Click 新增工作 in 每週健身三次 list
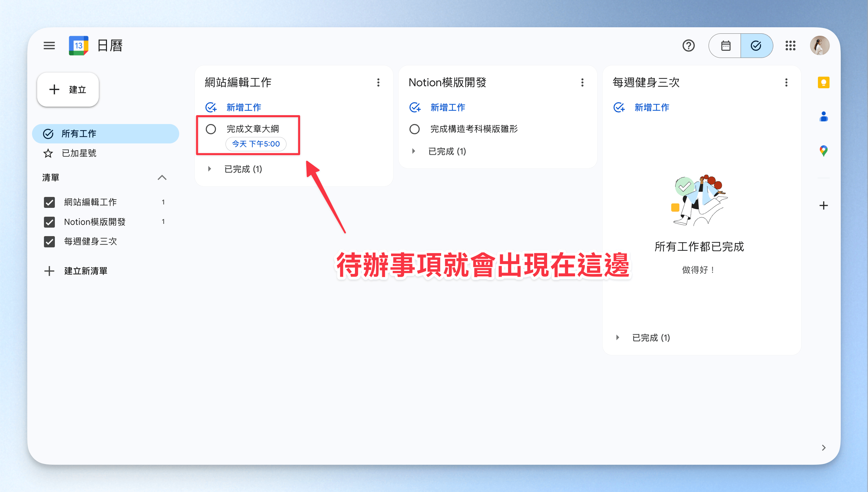The width and height of the screenshot is (868, 492). [651, 108]
